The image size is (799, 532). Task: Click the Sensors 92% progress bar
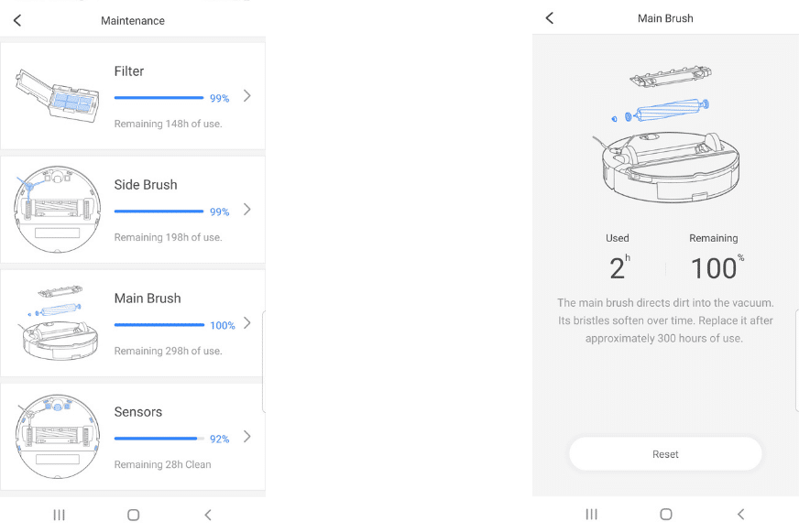click(x=160, y=440)
